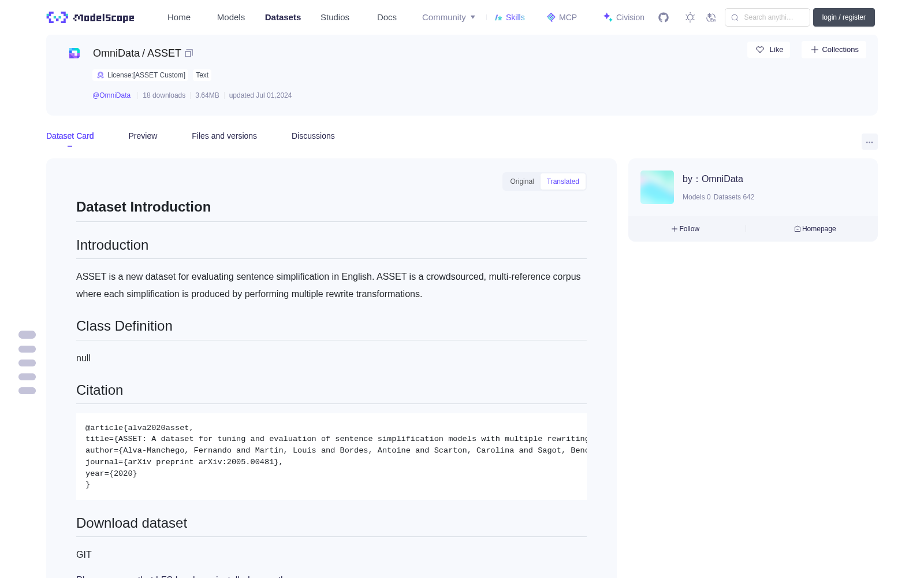Click the 'by : OmniData' author name
The height and width of the screenshot is (578, 924).
[x=713, y=179]
